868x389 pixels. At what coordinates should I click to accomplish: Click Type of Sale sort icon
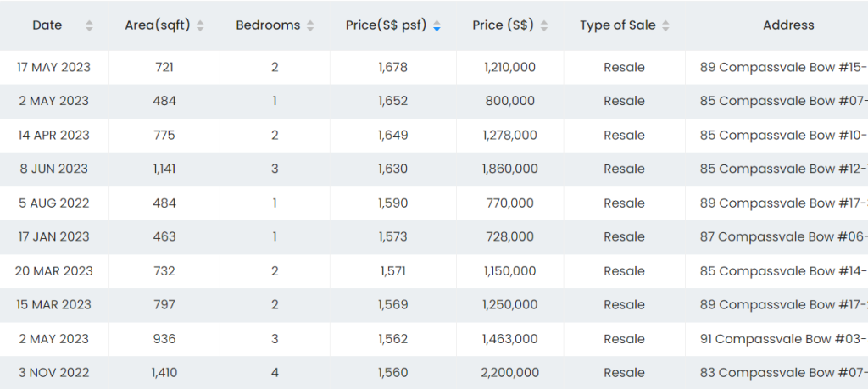coord(665,26)
